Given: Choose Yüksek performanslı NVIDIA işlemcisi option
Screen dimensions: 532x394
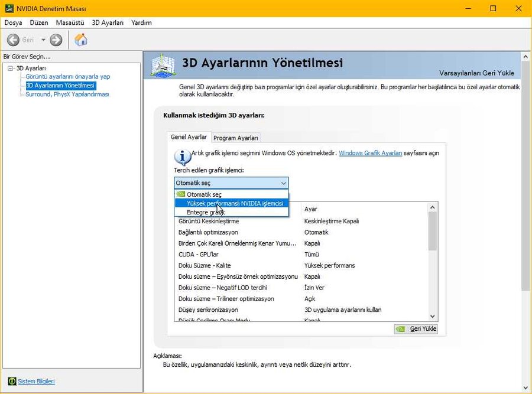Looking at the screenshot, I should pos(231,203).
